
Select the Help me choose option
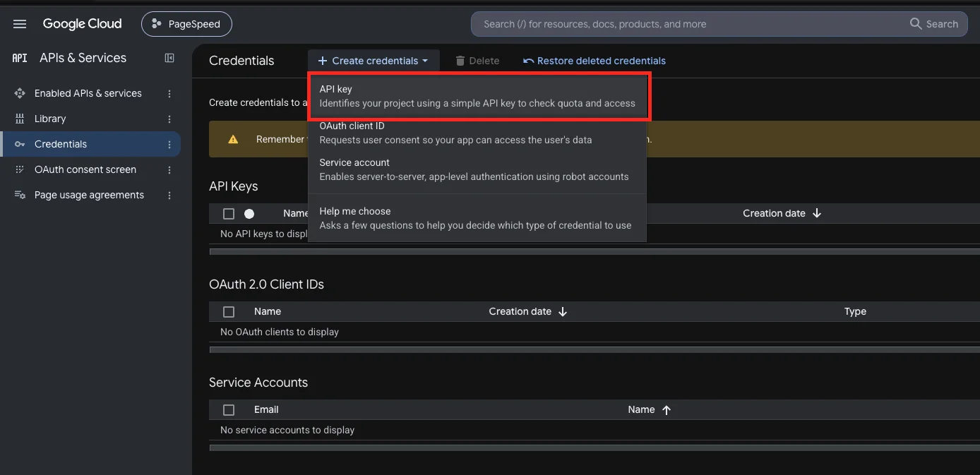pyautogui.click(x=477, y=218)
